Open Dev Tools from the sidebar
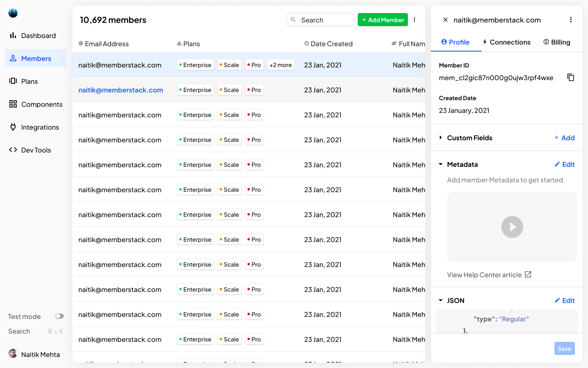 tap(13, 150)
